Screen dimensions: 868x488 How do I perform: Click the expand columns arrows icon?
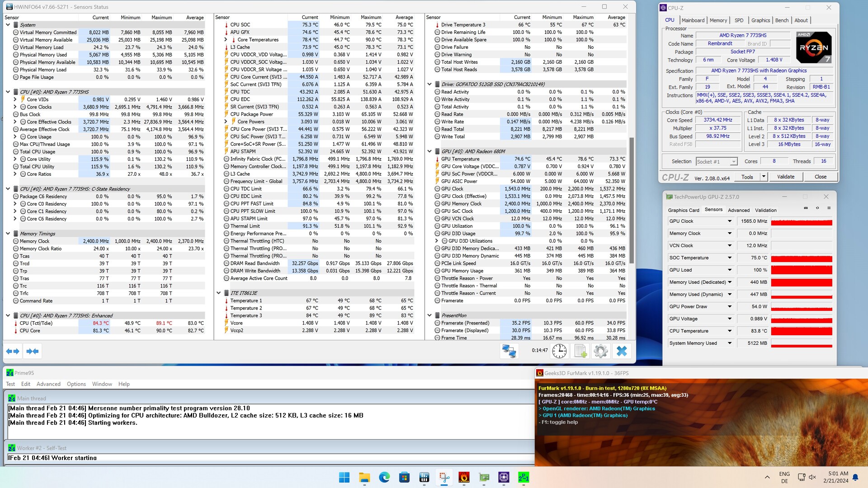[13, 351]
